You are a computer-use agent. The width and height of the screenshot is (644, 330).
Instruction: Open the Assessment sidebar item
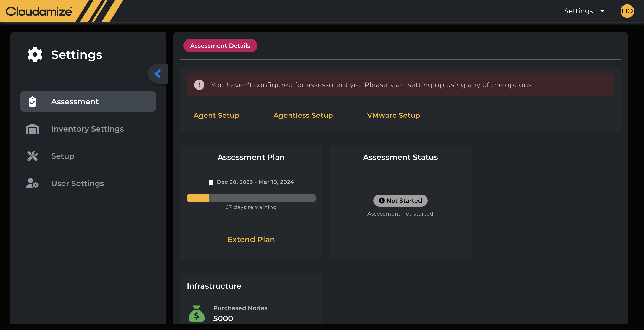88,101
